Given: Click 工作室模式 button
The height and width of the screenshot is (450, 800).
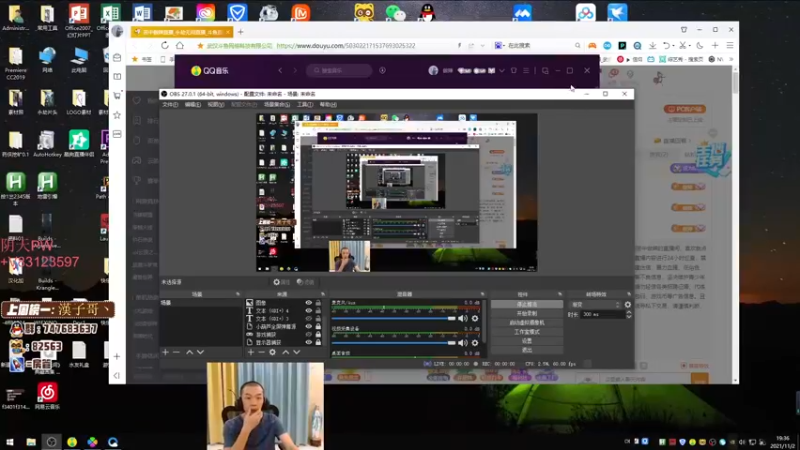Looking at the screenshot, I should pos(527,332).
